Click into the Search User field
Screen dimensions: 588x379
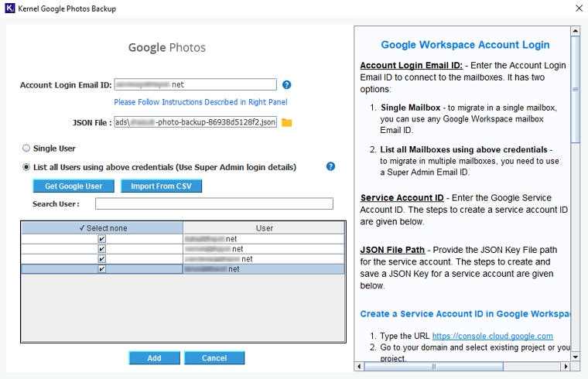tap(214, 203)
